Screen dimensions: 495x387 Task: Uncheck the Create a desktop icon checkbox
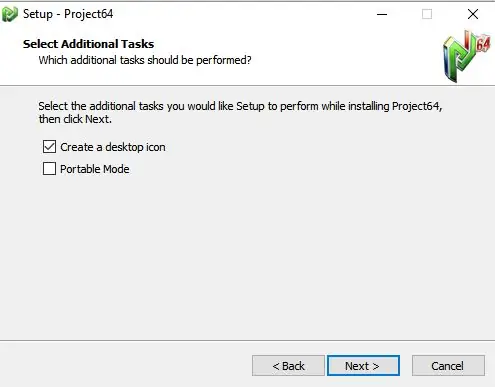[49, 147]
